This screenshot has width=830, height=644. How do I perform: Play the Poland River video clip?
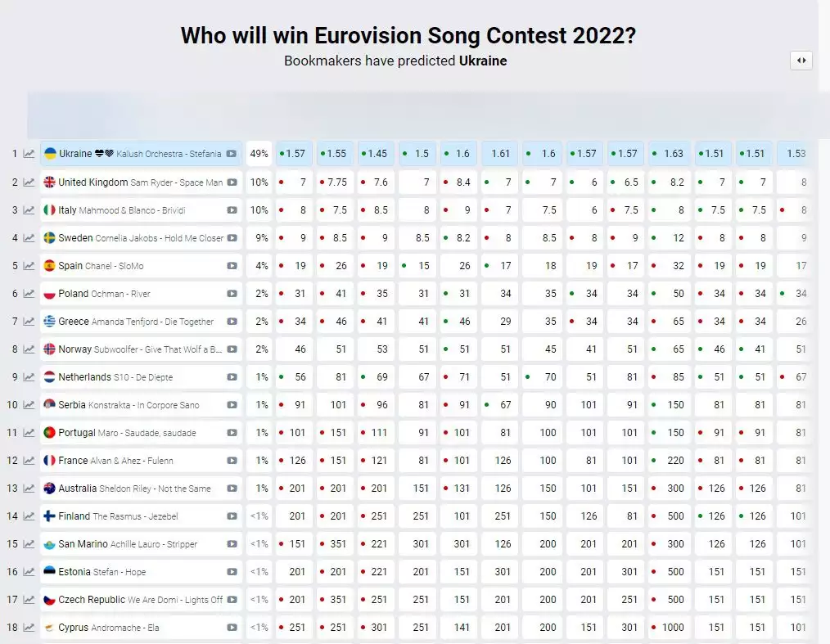(232, 294)
